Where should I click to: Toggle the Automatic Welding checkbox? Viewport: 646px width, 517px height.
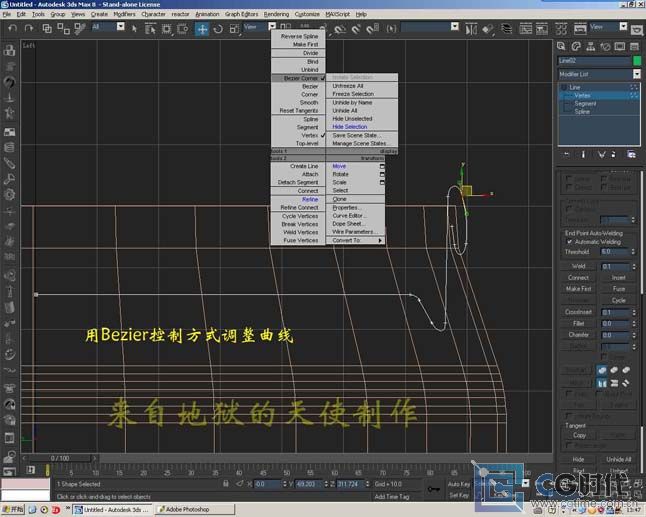click(569, 242)
